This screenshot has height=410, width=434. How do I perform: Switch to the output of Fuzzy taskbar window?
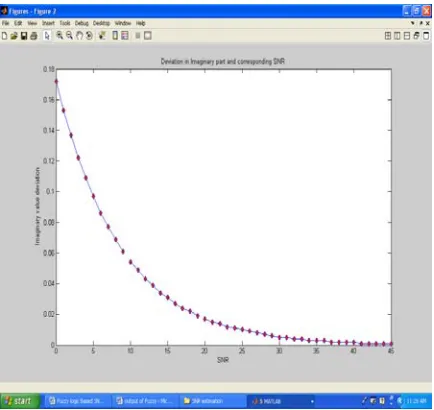(x=145, y=401)
